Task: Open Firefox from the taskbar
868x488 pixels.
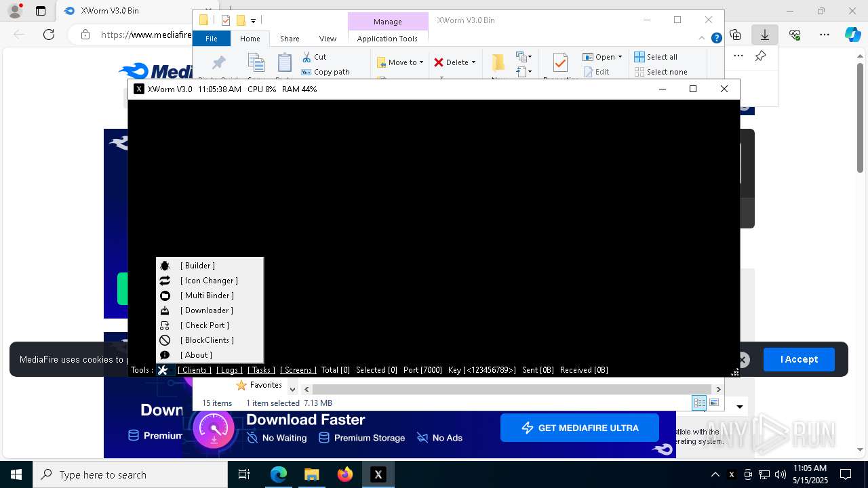Action: tap(345, 474)
